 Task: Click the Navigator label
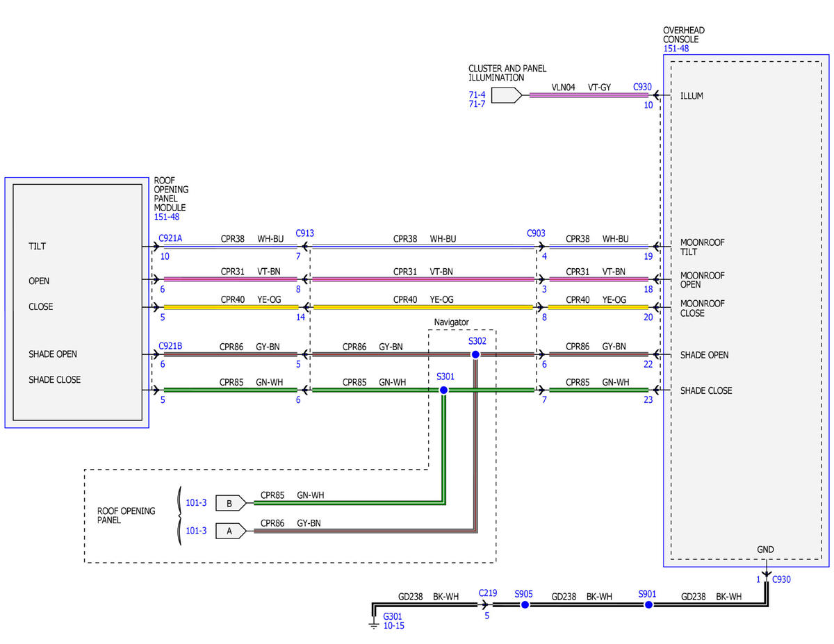[452, 322]
